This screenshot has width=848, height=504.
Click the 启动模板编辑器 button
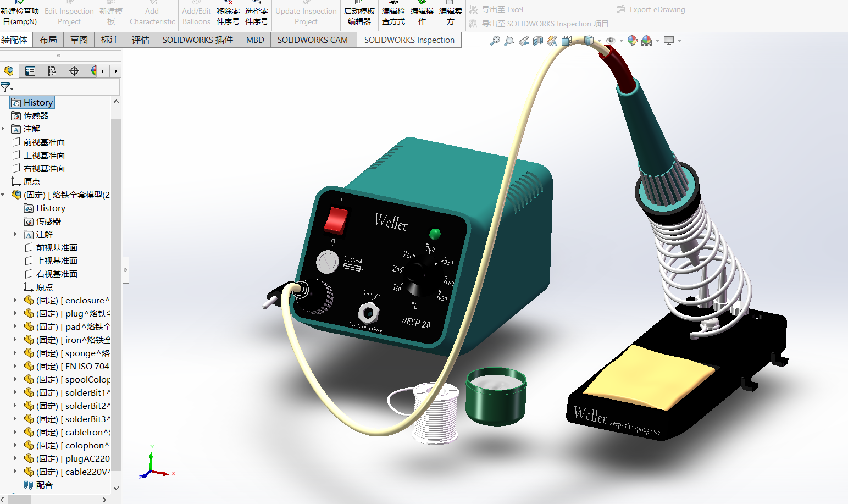359,13
